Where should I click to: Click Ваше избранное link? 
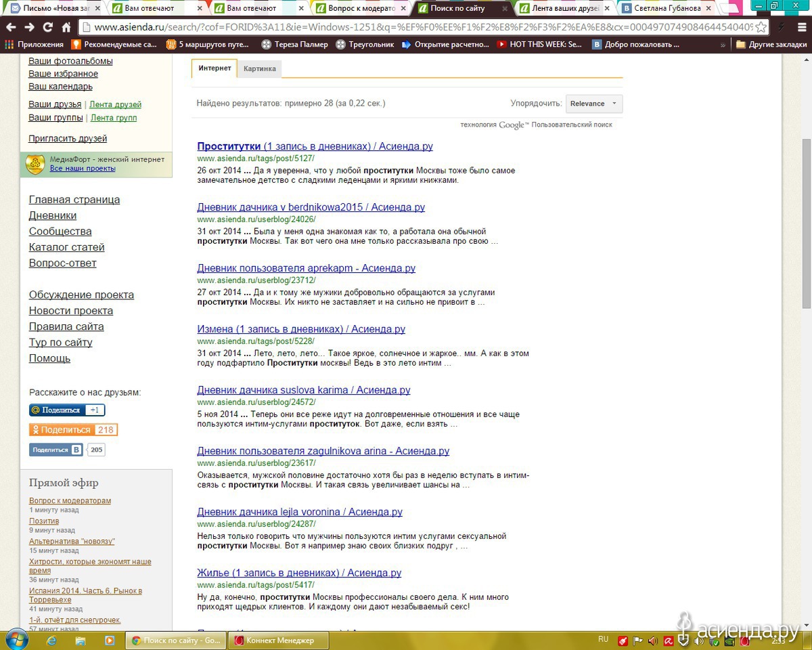pos(63,74)
